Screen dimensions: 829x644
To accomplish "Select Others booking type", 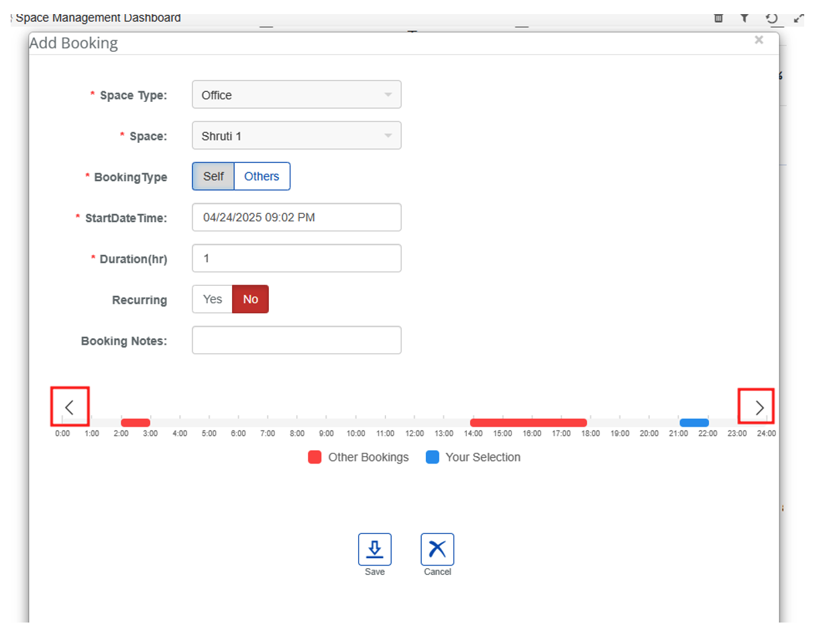I will [x=262, y=176].
